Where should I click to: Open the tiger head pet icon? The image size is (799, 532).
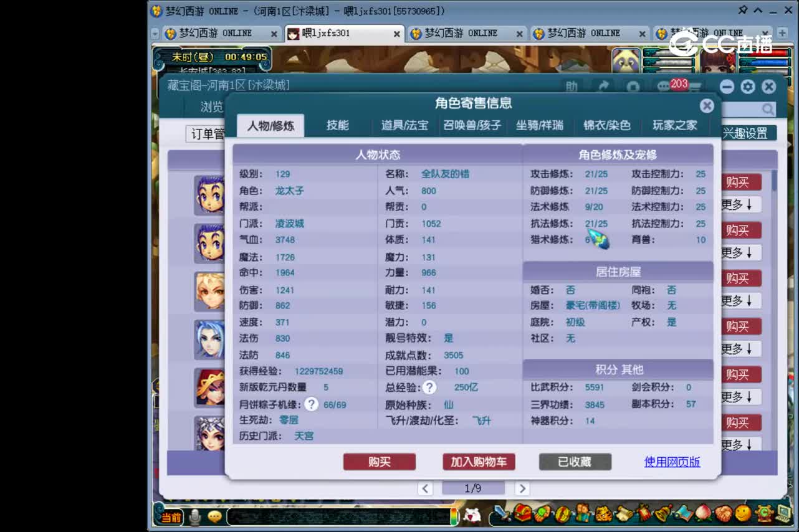tap(603, 513)
